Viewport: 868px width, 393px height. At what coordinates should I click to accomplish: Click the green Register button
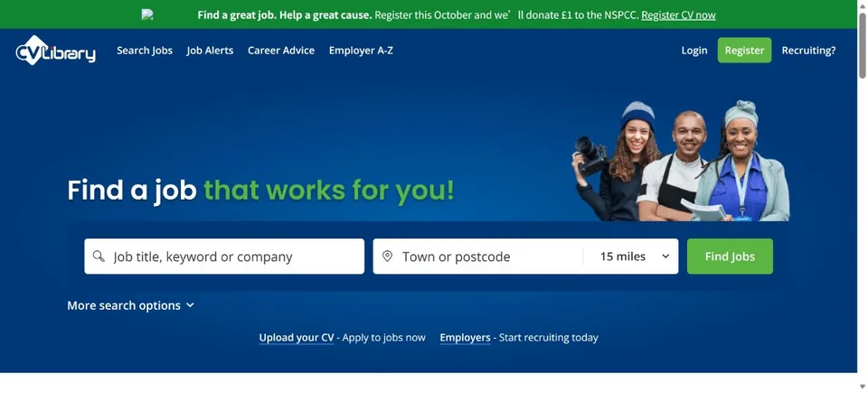coord(744,51)
